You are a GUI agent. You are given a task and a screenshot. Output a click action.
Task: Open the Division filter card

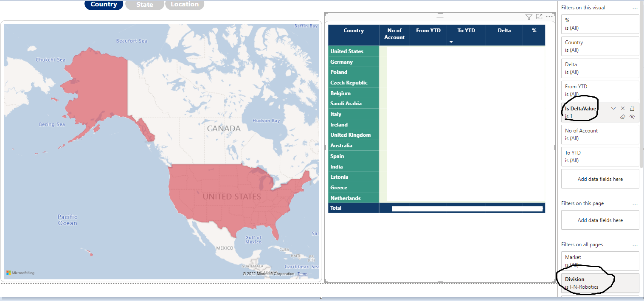600,283
